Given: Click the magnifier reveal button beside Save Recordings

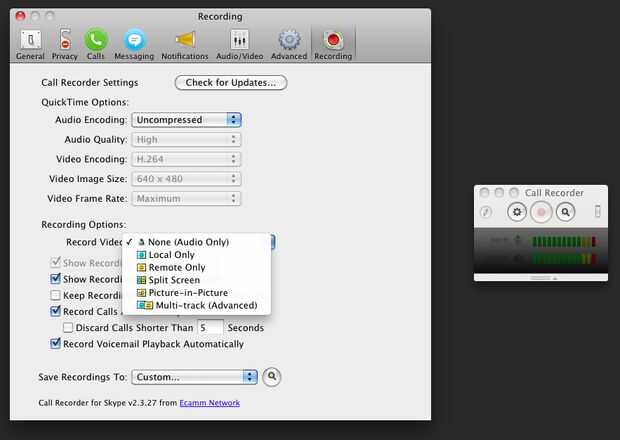Looking at the screenshot, I should (x=272, y=376).
